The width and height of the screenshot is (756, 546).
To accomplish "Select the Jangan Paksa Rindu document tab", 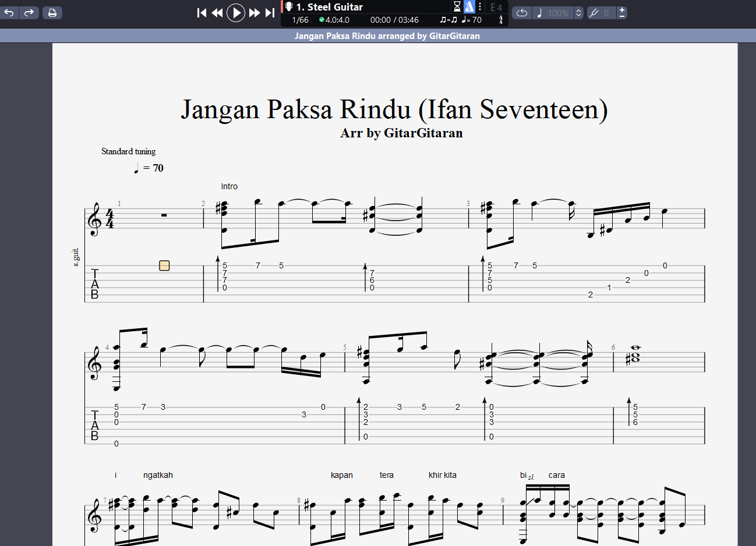I will click(x=387, y=36).
